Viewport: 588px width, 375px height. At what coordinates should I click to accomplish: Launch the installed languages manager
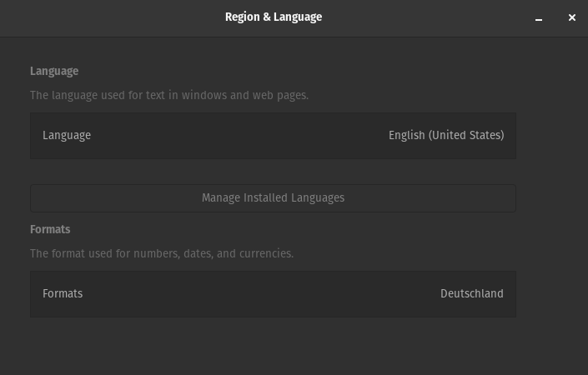click(x=273, y=198)
